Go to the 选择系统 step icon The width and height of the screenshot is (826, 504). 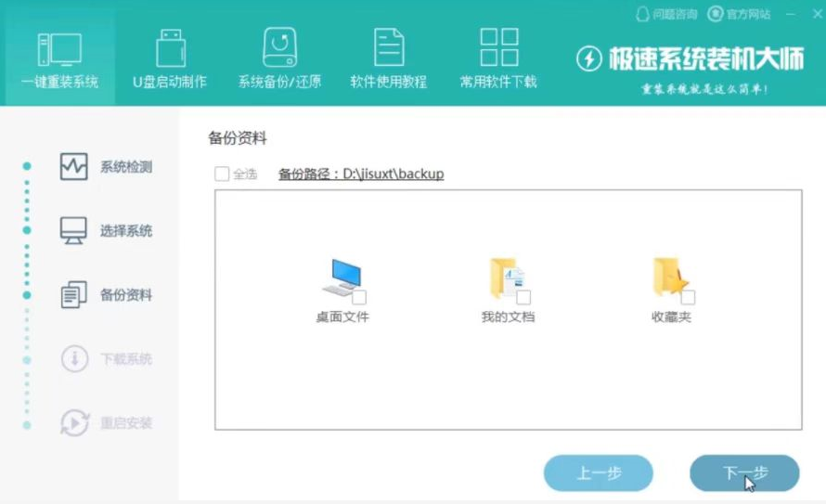pos(73,231)
